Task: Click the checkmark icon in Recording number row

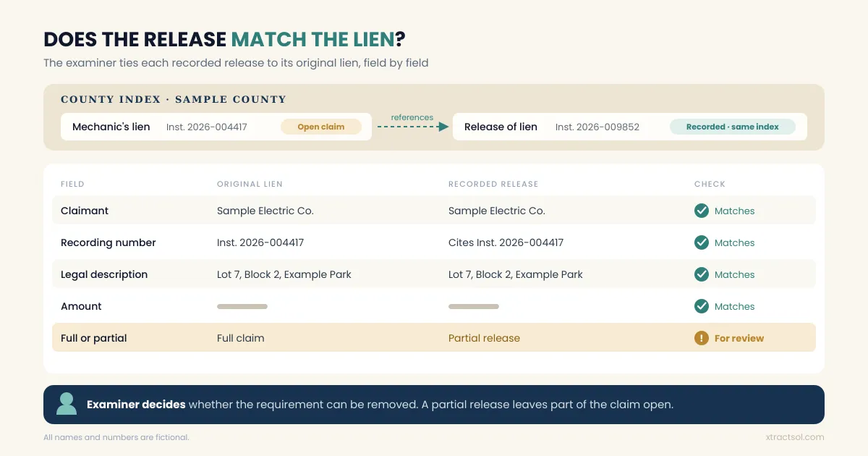Action: point(702,242)
